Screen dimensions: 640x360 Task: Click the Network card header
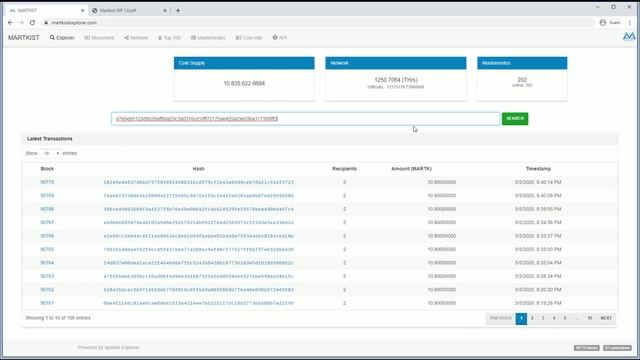coord(396,63)
